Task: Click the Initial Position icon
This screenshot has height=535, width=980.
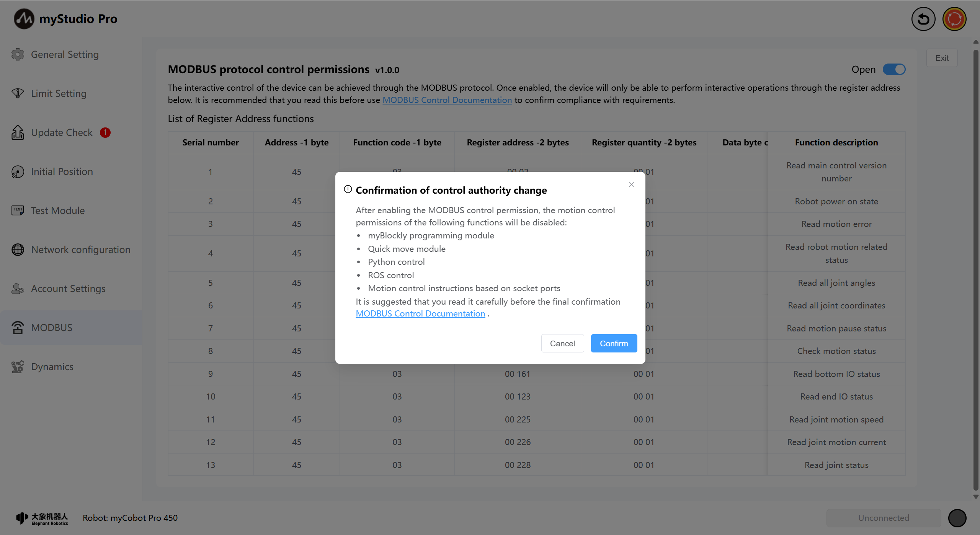Action: pyautogui.click(x=18, y=171)
